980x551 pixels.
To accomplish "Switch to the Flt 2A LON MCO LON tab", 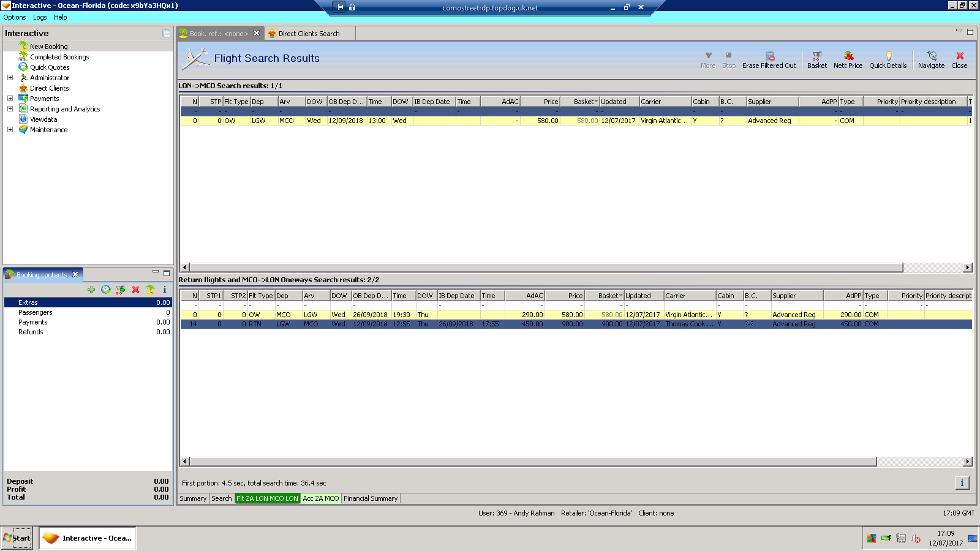I will [x=267, y=498].
